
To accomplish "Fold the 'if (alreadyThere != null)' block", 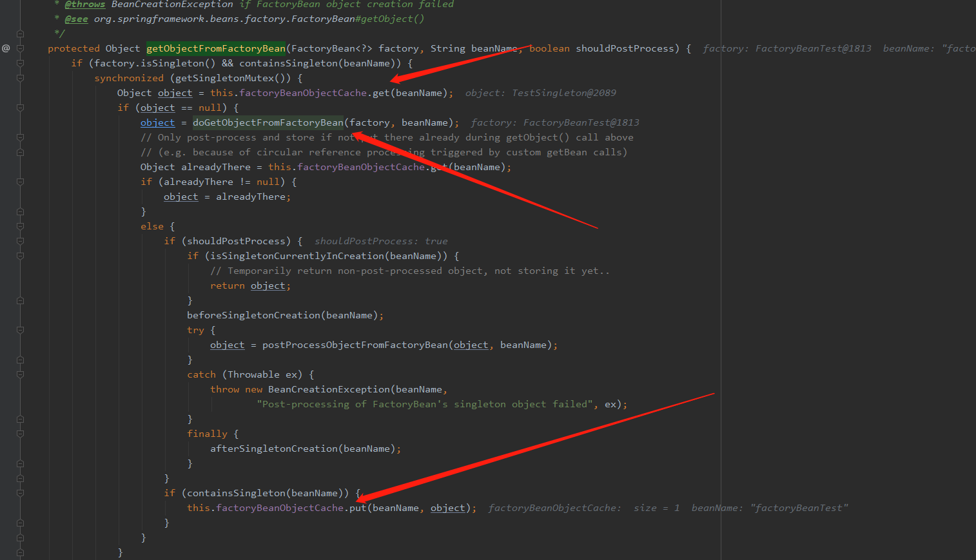I will coord(20,182).
